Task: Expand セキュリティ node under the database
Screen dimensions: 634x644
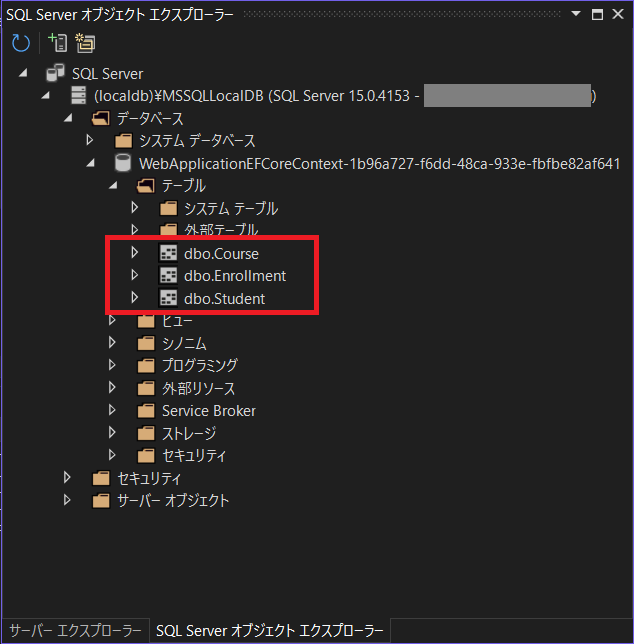Action: coord(112,454)
